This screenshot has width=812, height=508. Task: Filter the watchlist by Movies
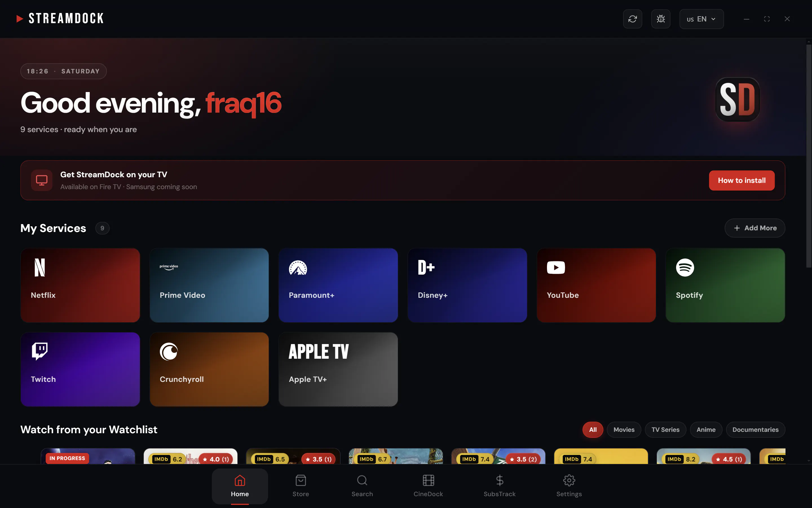624,430
